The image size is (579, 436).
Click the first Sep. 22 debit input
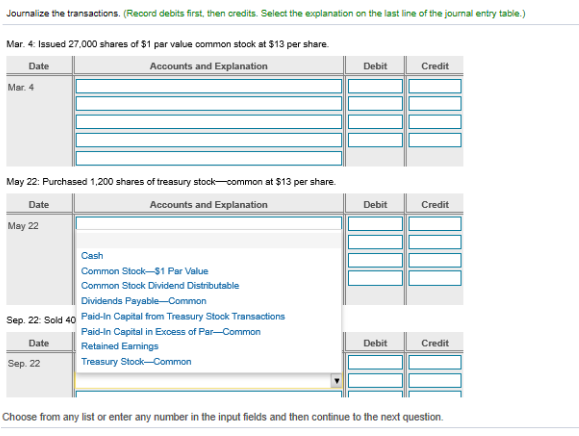tap(375, 362)
